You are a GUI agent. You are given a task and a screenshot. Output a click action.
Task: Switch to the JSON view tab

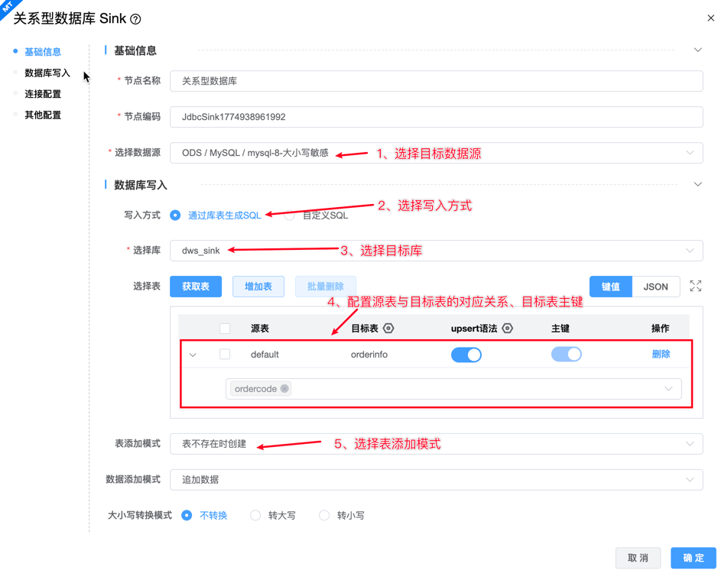655,287
